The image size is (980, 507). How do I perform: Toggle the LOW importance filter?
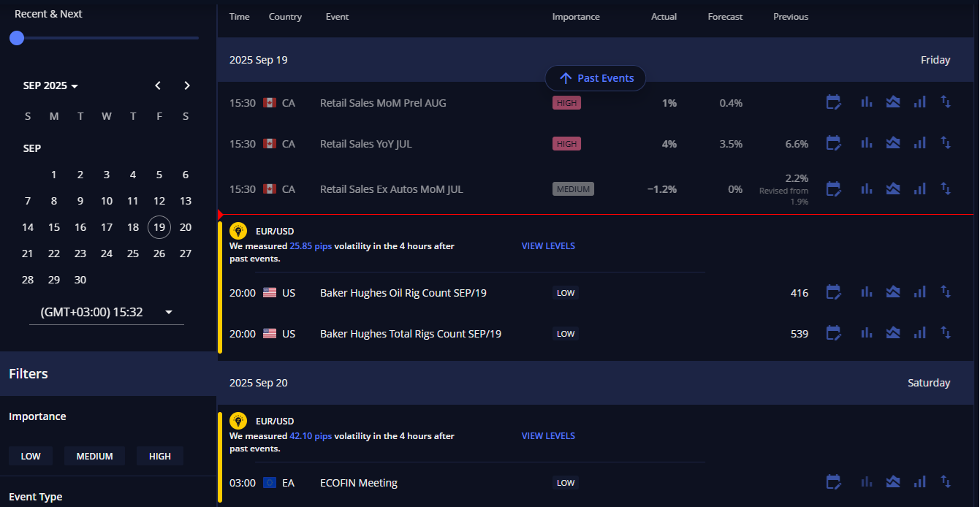tap(31, 457)
